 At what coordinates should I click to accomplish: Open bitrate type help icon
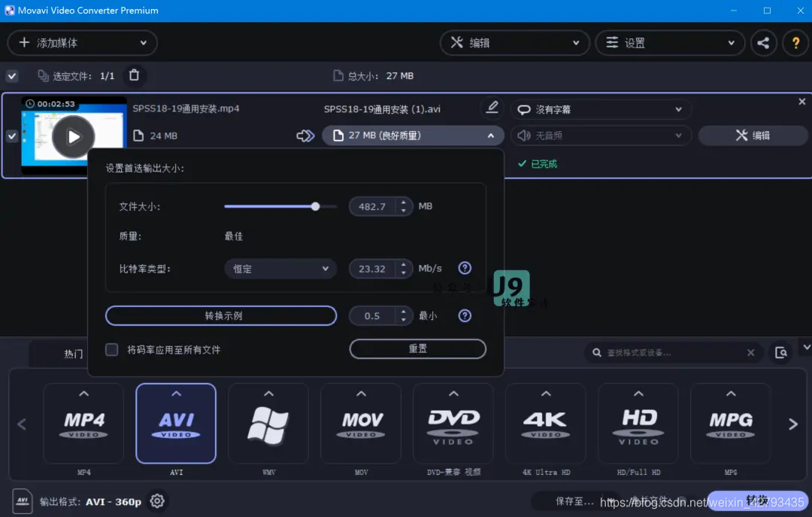tap(465, 268)
